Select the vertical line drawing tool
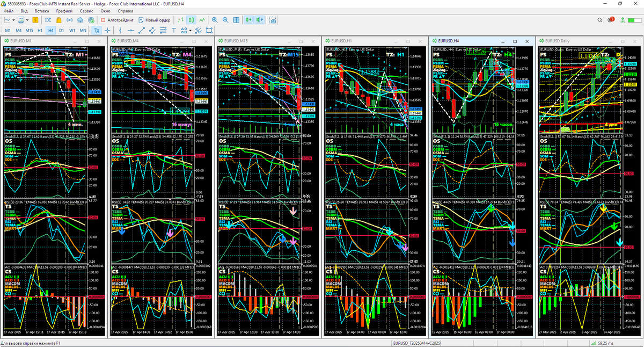Viewport: 644px width, 347px height. coord(120,31)
